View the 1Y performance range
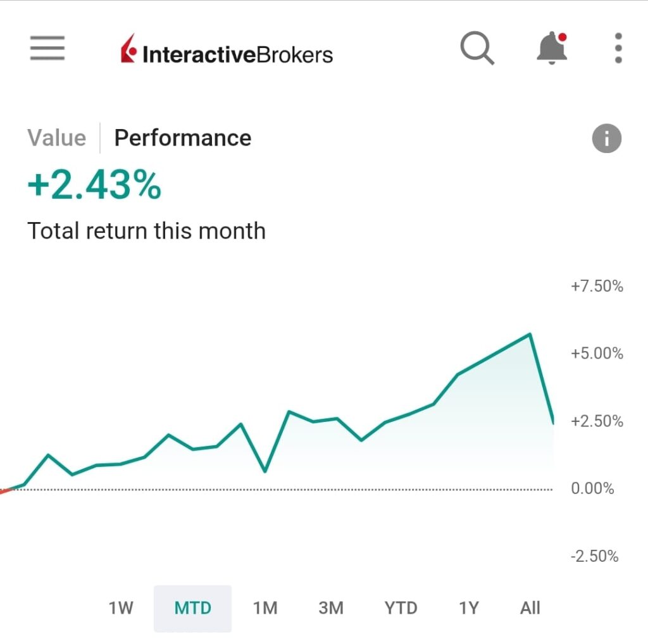648x644 pixels. point(468,609)
